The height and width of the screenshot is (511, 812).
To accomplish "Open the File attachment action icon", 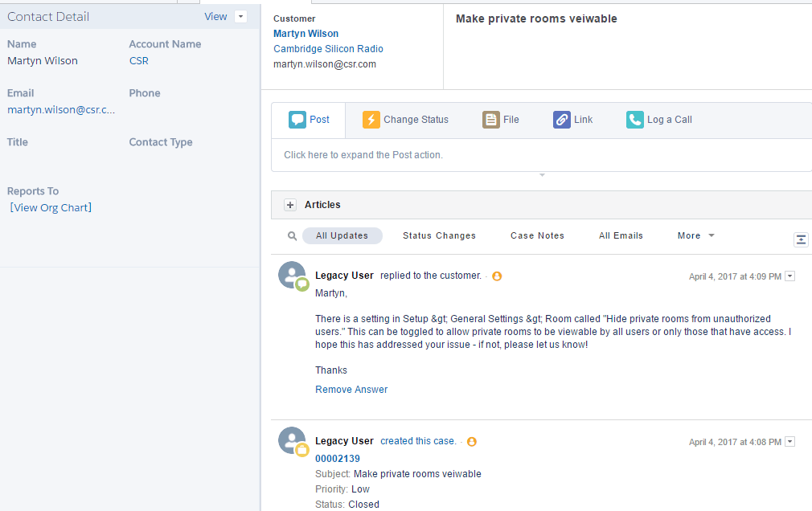I will [490, 119].
